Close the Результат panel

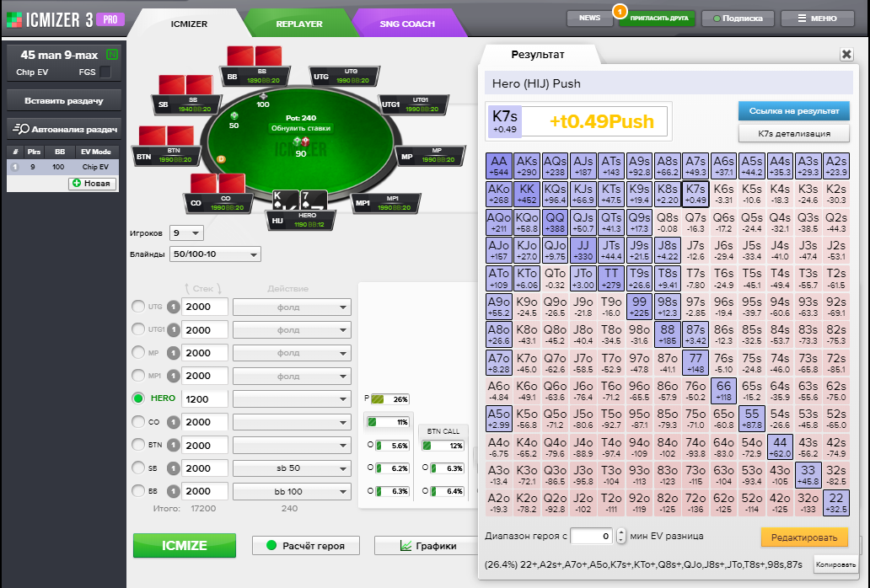tap(846, 54)
